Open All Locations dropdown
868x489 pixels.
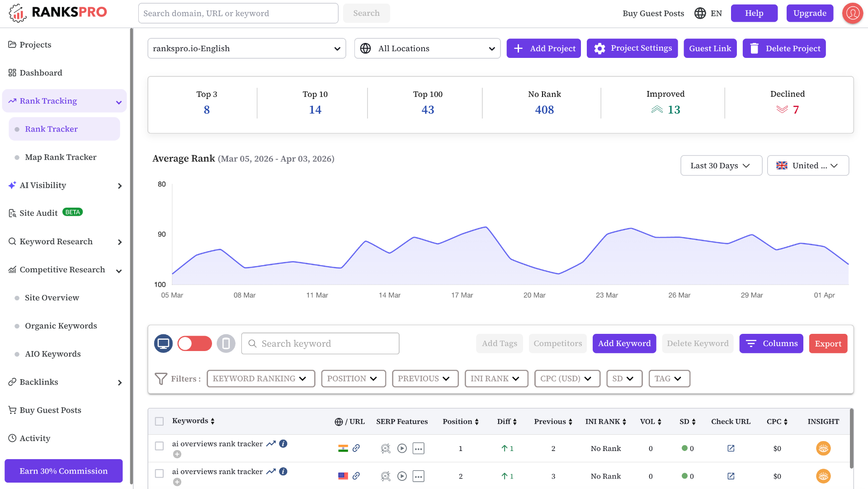pos(427,48)
